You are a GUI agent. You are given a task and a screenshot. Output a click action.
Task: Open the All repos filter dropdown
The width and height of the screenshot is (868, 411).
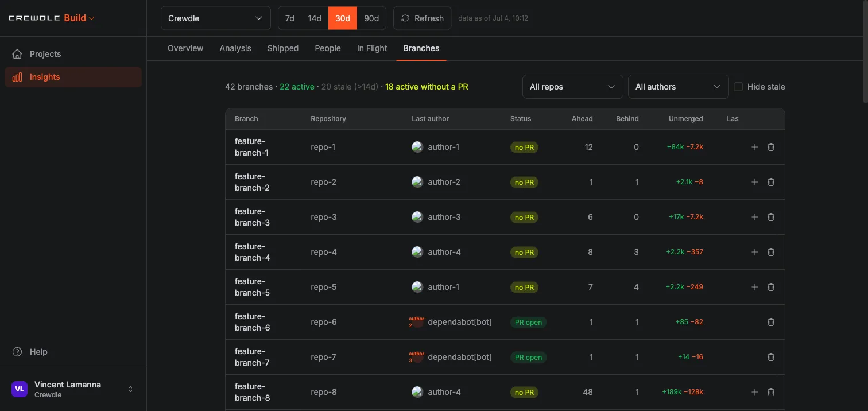(x=573, y=87)
